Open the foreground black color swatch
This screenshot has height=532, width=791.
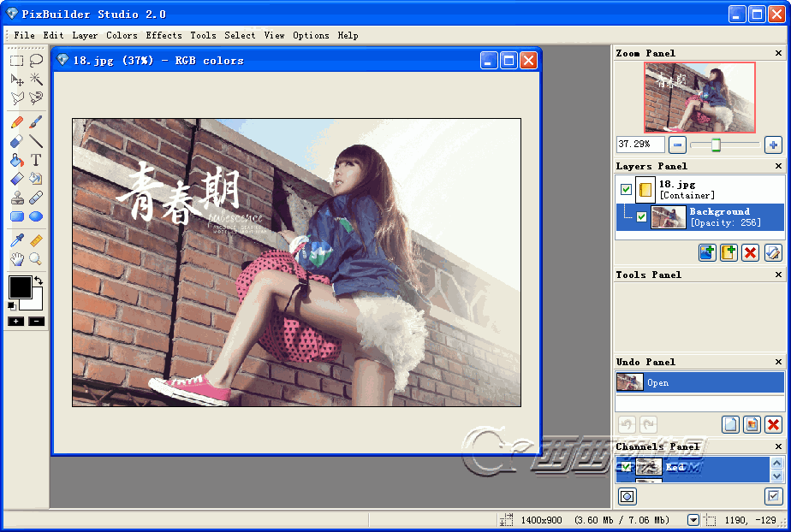pyautogui.click(x=21, y=287)
